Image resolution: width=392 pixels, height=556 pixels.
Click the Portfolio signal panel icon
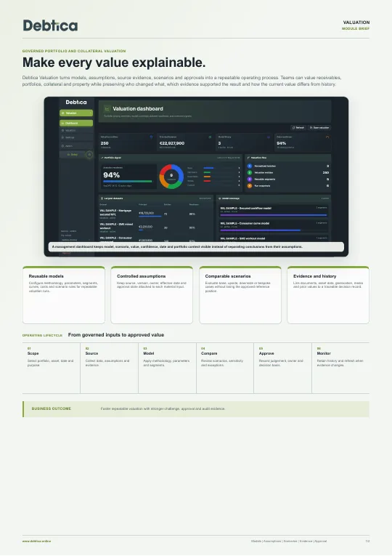pos(102,158)
